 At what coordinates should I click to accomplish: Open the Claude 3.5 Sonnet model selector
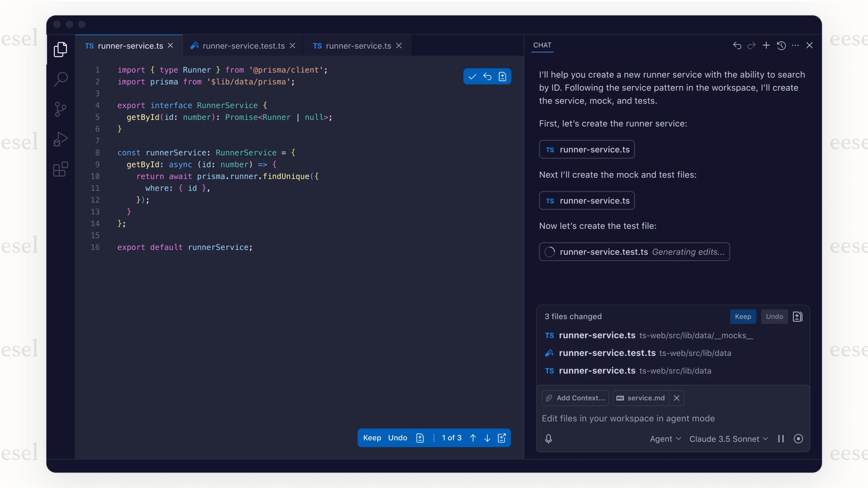tap(728, 438)
